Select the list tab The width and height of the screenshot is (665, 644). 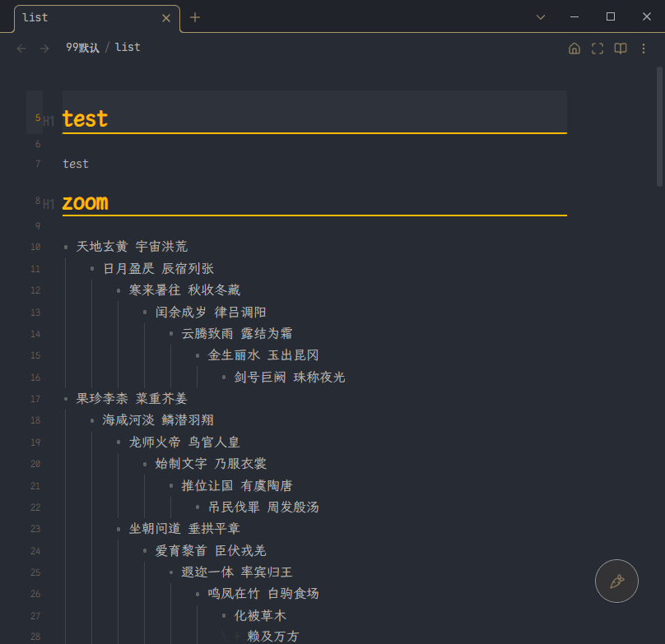pos(82,17)
